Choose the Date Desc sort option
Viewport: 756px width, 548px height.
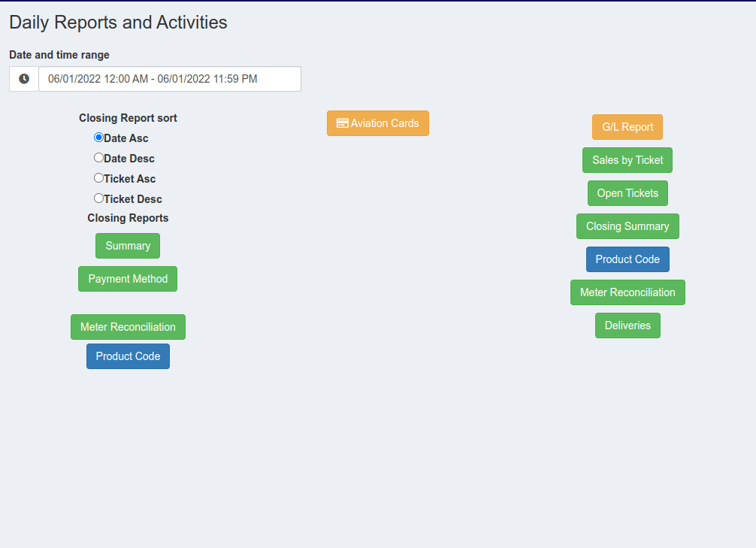[x=98, y=158]
